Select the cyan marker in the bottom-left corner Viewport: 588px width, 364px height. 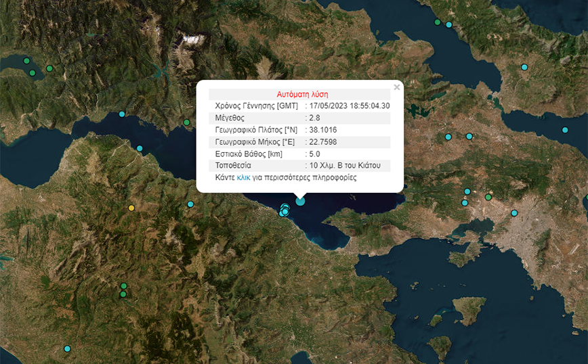click(x=67, y=348)
